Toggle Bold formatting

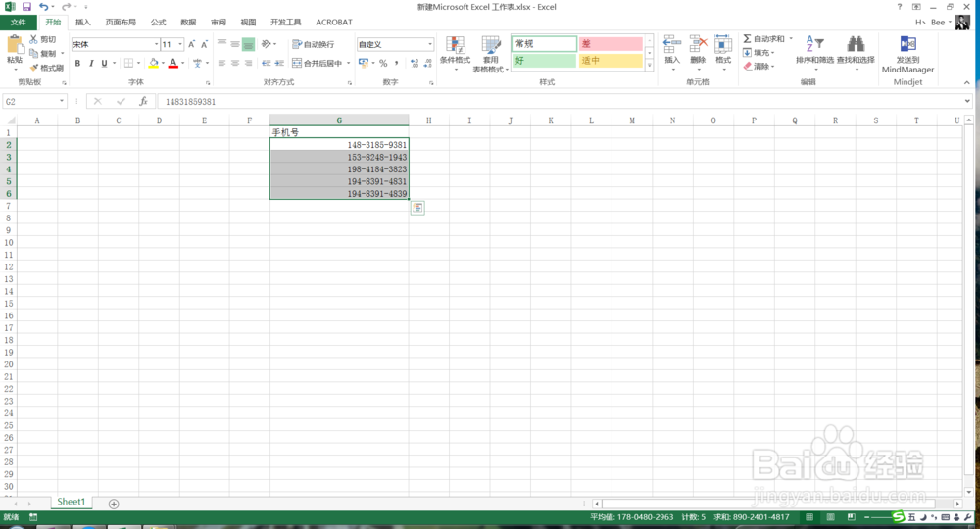pos(77,63)
